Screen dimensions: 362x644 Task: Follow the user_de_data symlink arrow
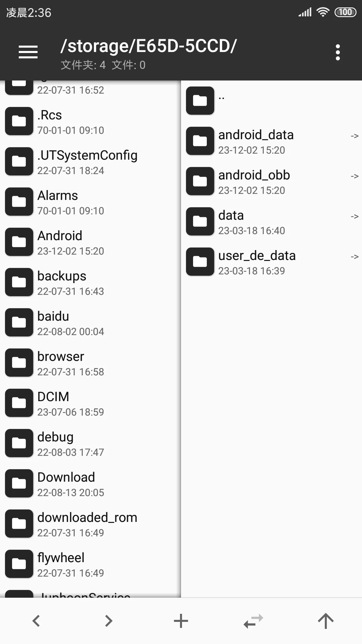pos(354,257)
